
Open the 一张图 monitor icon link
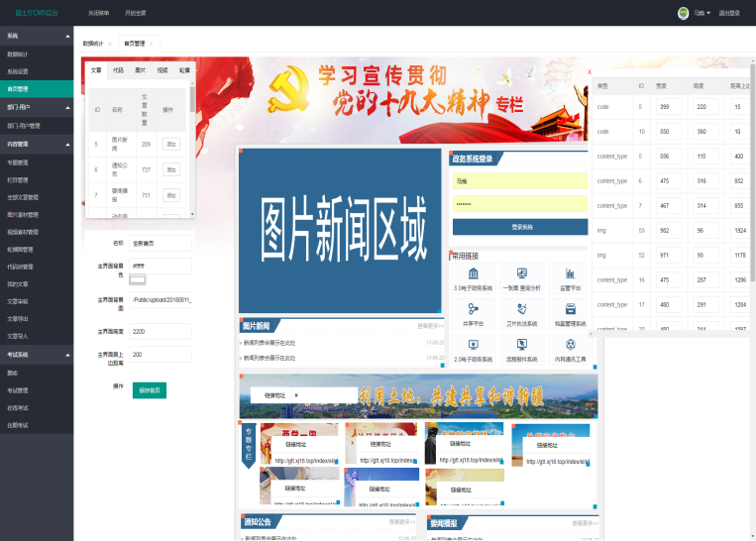click(x=522, y=273)
